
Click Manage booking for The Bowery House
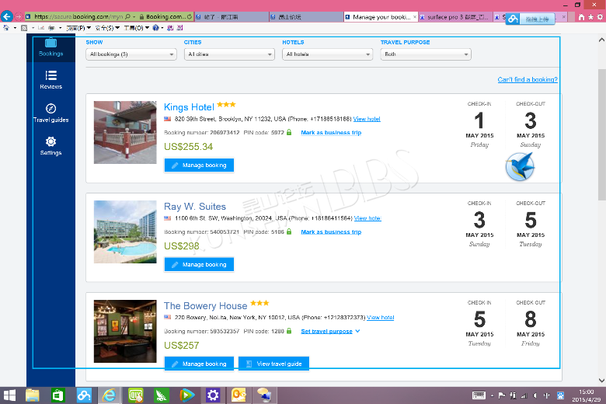click(x=199, y=364)
